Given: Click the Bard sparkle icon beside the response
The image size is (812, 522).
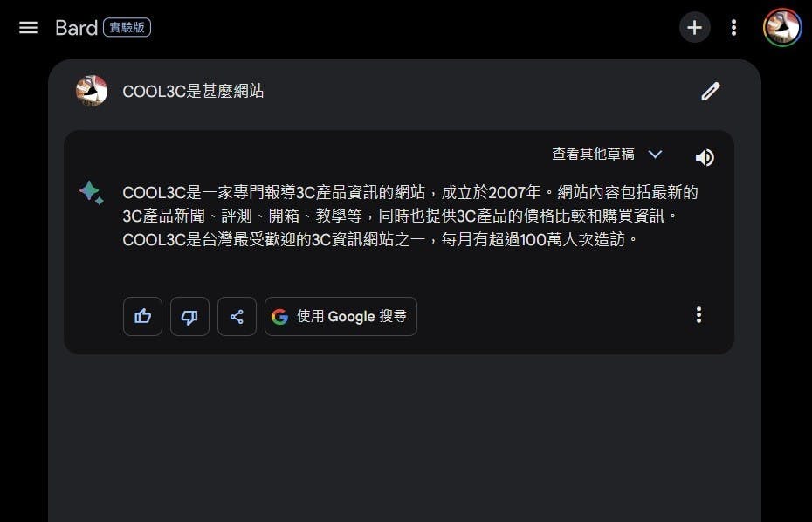Looking at the screenshot, I should pos(92,193).
